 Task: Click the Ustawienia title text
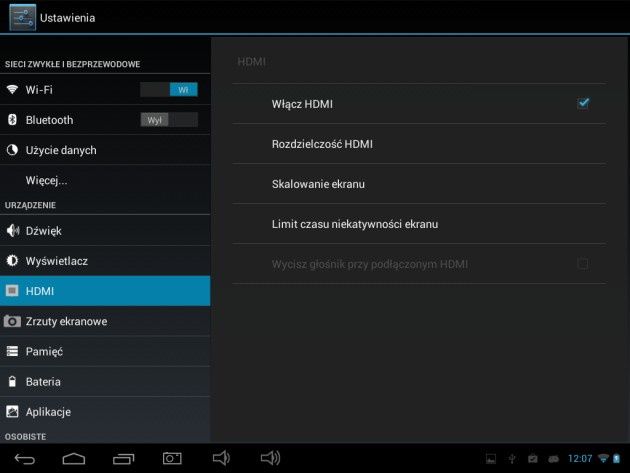click(x=68, y=18)
